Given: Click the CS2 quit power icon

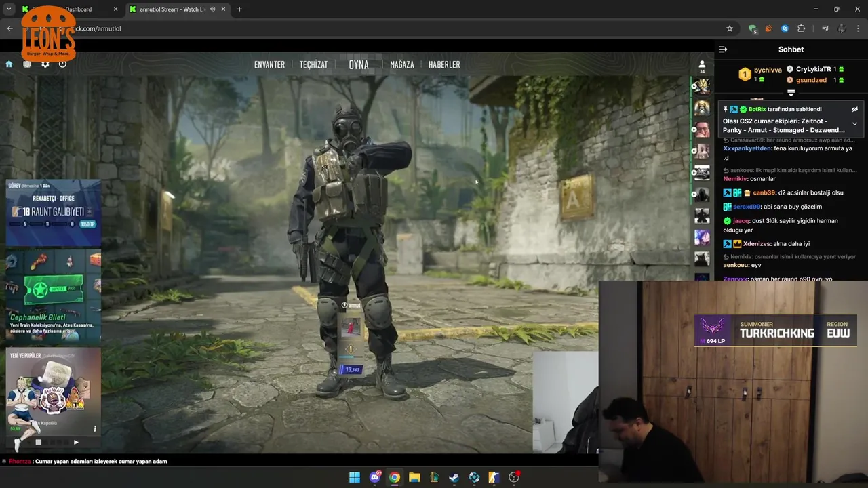Looking at the screenshot, I should click(x=62, y=64).
